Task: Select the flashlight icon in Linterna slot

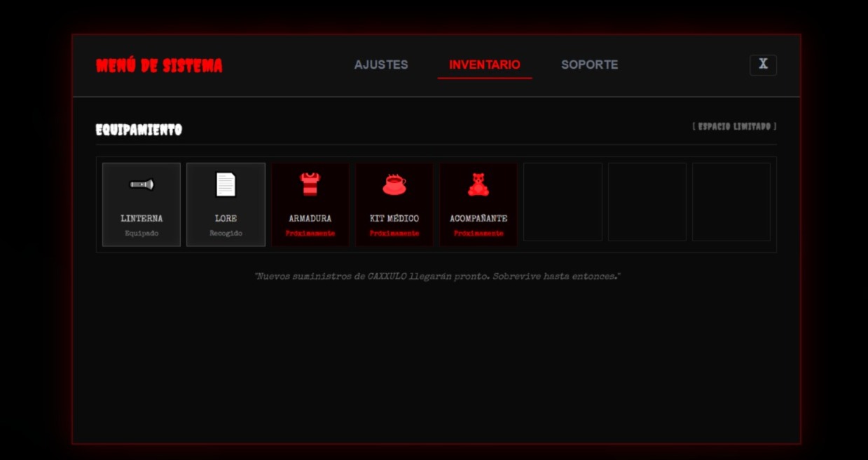Action: click(142, 184)
